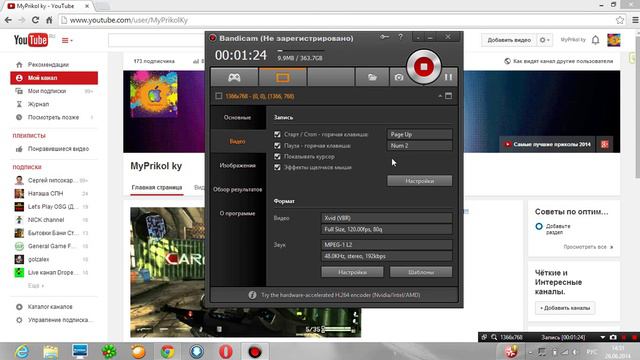Uncheck Показывать курсор option

[x=278, y=157]
